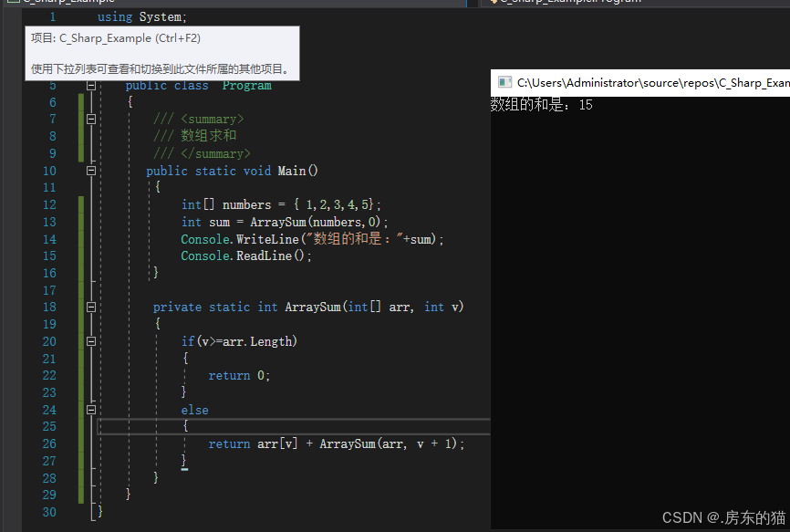Click 'return 0;' on line 22

[x=239, y=376]
